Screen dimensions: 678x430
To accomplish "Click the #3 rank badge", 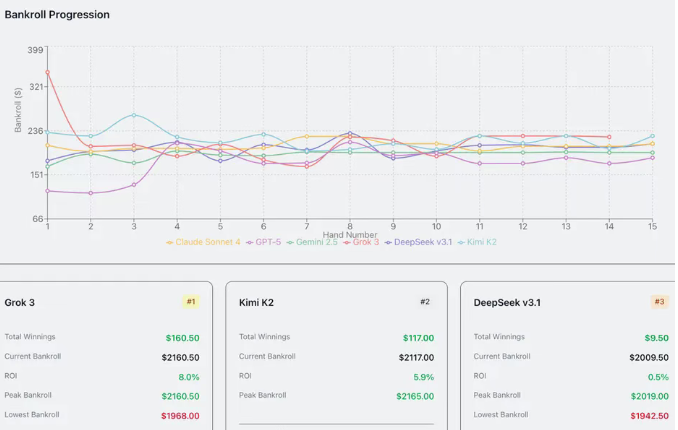I will point(659,301).
